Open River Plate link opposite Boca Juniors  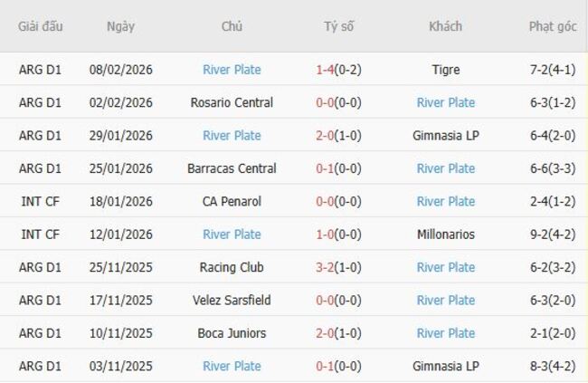point(445,333)
